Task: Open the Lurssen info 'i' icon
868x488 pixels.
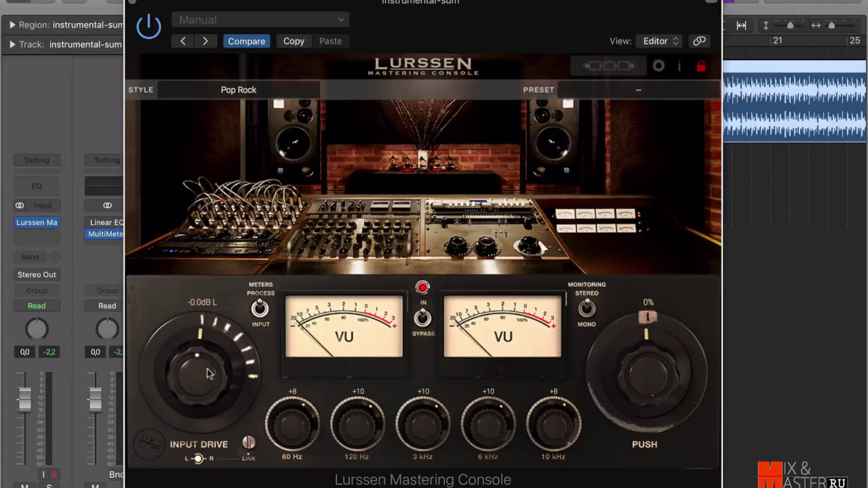Action: click(x=679, y=66)
